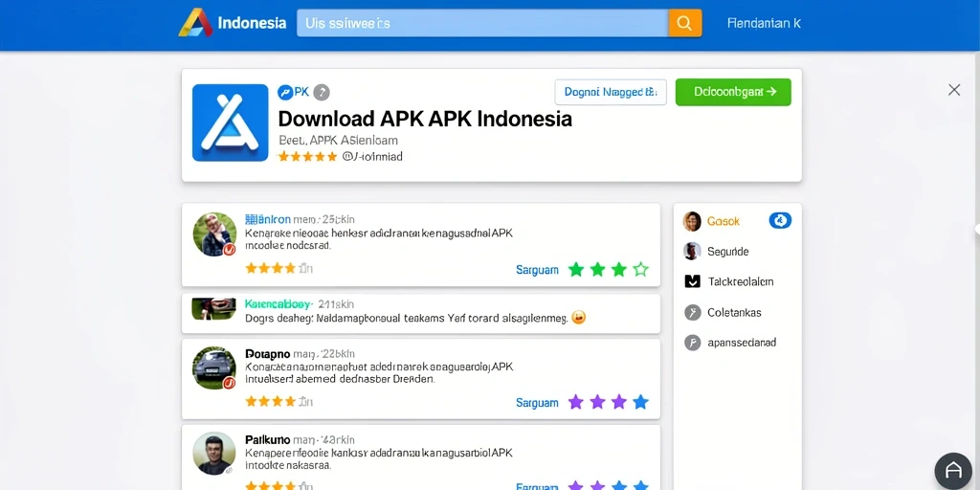Image resolution: width=980 pixels, height=490 pixels.
Task: Click the Karencabloey green username
Action: (x=278, y=304)
